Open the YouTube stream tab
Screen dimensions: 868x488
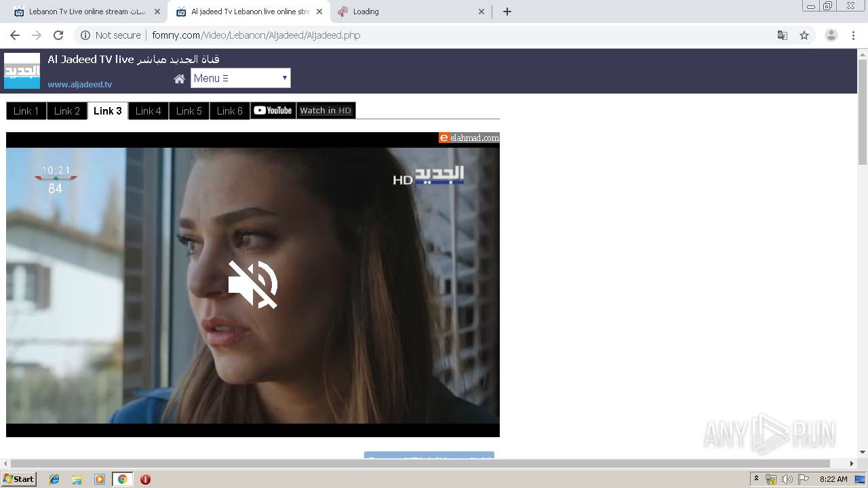[273, 110]
